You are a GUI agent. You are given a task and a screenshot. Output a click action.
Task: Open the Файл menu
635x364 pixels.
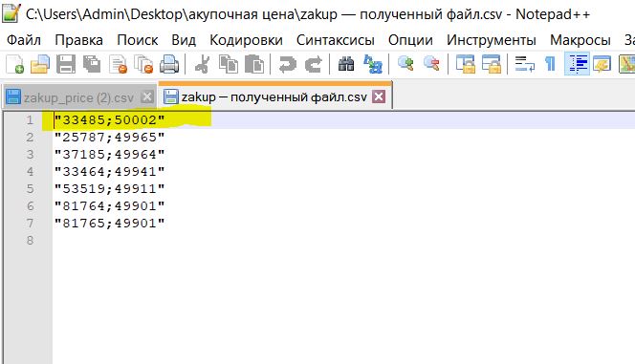tap(24, 40)
